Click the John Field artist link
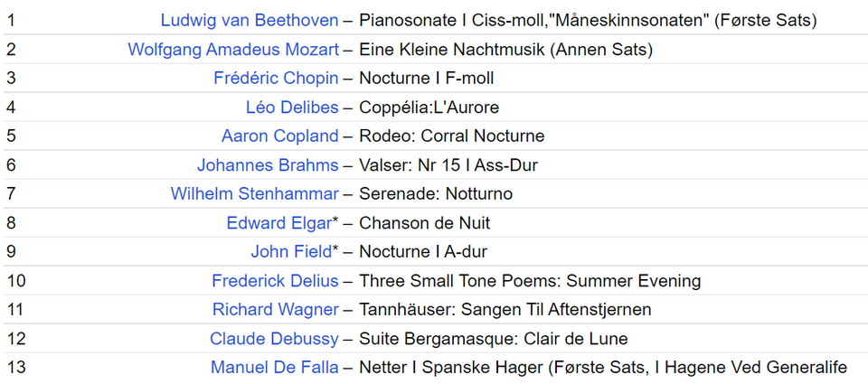 (x=291, y=251)
